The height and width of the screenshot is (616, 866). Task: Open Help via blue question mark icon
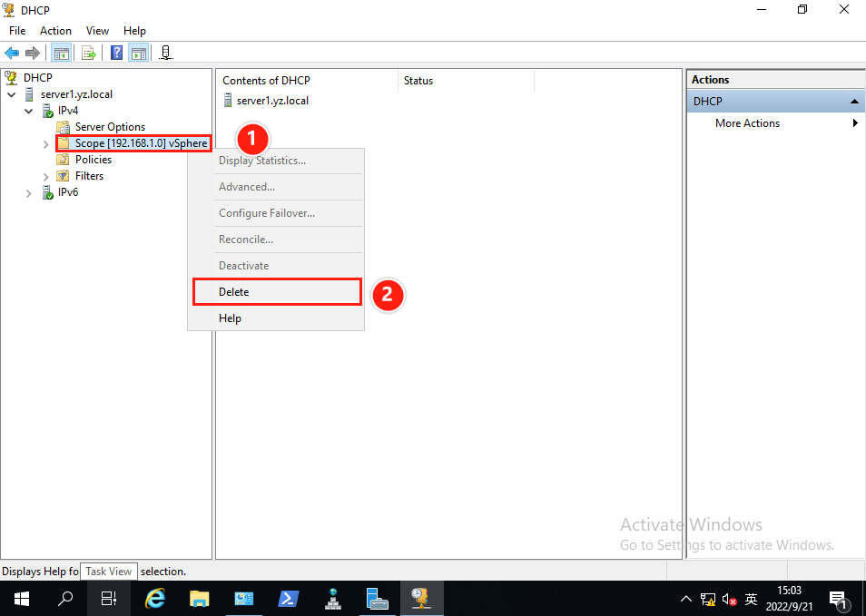click(116, 53)
